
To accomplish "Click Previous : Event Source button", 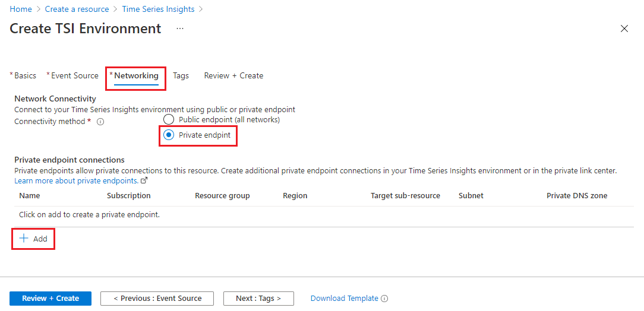I will pos(157,299).
